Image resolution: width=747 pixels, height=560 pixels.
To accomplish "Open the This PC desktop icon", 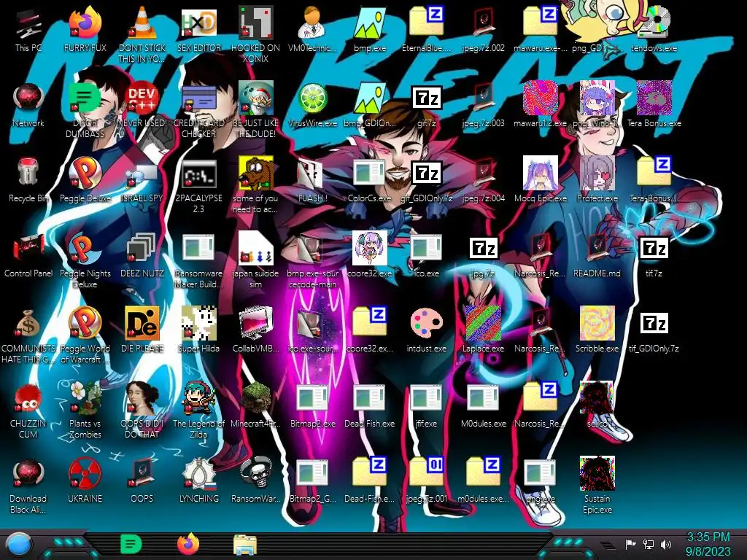I will tap(28, 29).
